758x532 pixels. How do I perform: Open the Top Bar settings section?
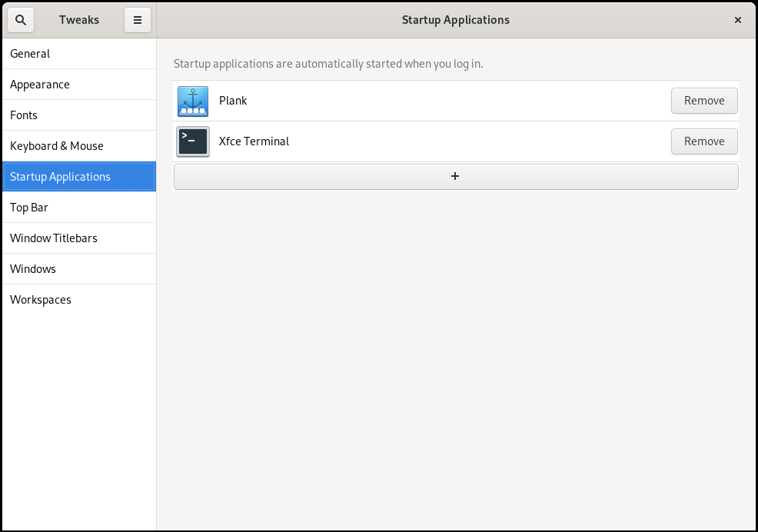27,207
